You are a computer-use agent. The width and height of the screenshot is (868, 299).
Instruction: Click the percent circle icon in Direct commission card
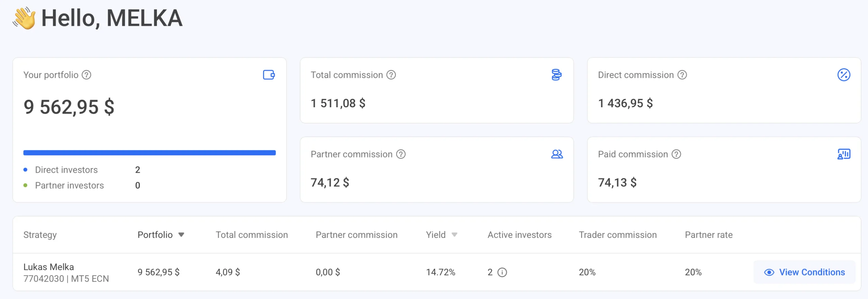844,75
